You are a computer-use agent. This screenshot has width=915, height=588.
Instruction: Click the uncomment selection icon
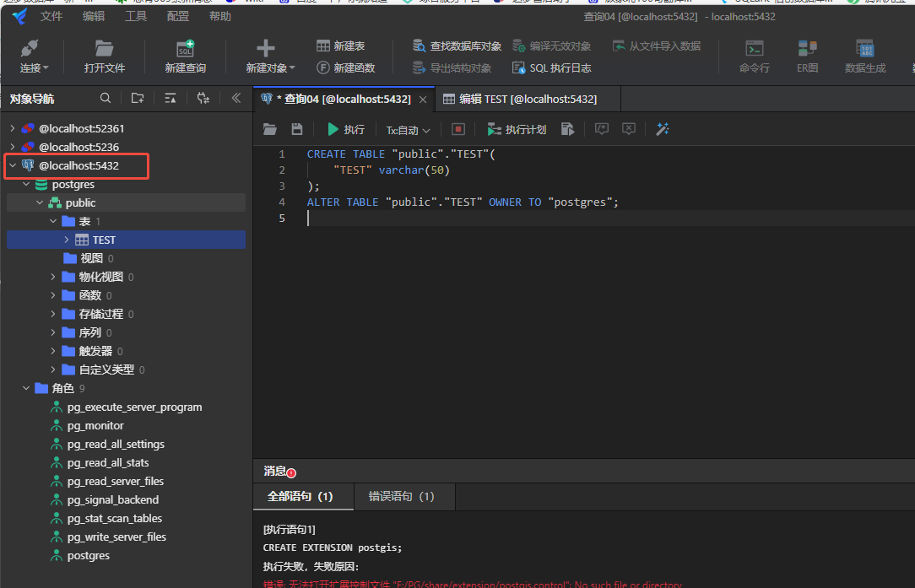[629, 129]
